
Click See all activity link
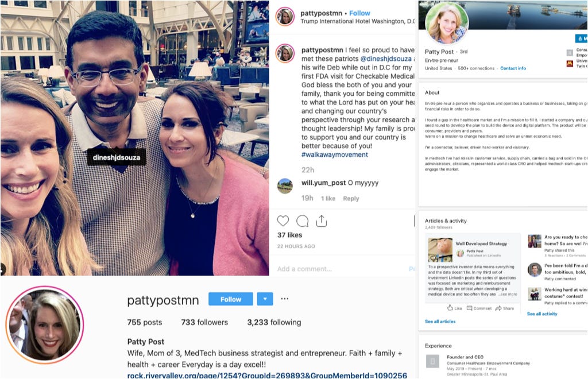click(542, 314)
